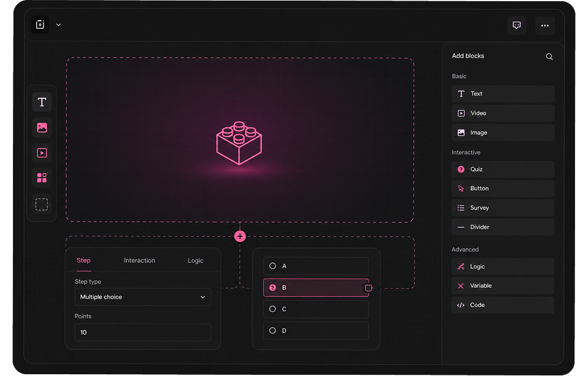This screenshot has height=376, width=588.
Task: Add a Quiz block from the Interactive section
Action: coord(503,169)
